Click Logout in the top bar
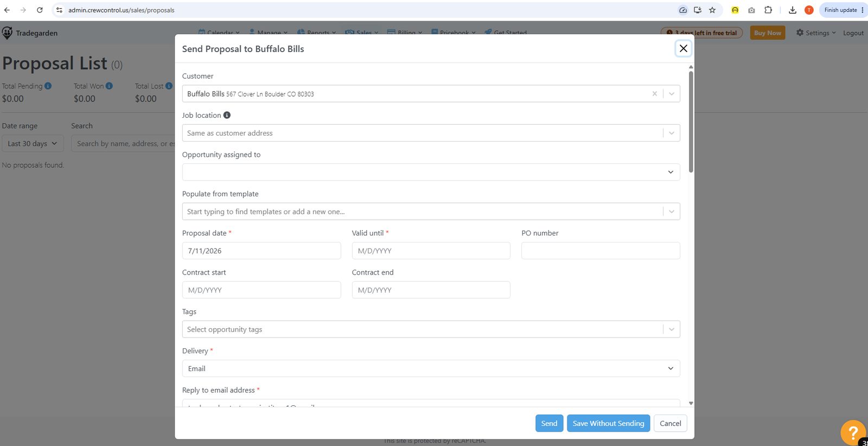The width and height of the screenshot is (868, 446). click(853, 33)
